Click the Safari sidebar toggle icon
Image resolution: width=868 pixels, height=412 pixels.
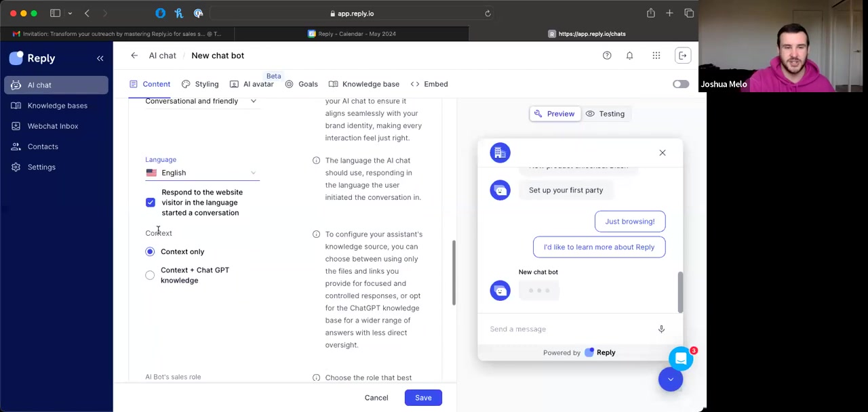pos(56,14)
